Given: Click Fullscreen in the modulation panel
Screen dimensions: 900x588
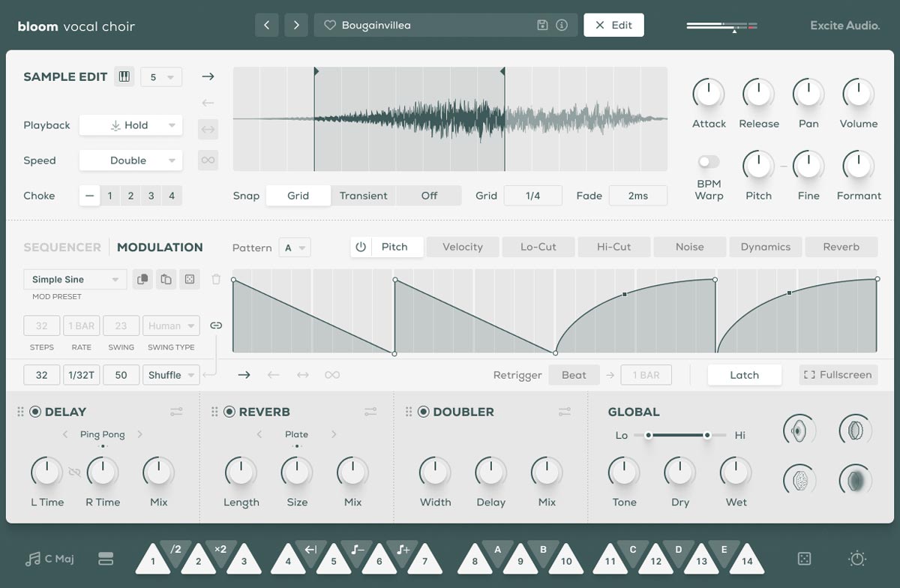Looking at the screenshot, I should point(838,374).
